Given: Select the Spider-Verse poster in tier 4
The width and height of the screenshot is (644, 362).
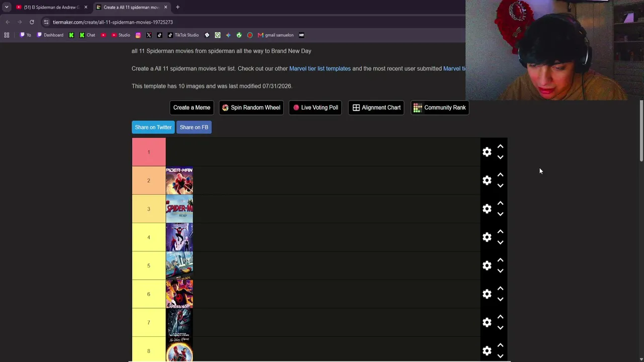Looking at the screenshot, I should (x=179, y=237).
